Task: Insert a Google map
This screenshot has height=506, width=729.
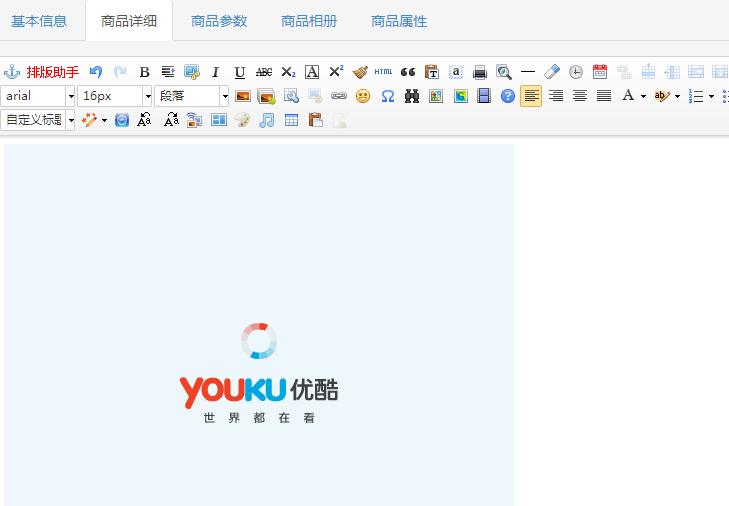Action: point(460,96)
